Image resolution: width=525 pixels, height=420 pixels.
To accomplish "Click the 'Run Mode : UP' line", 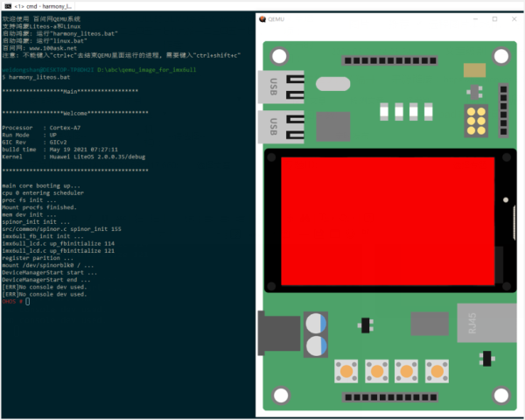I will point(30,135).
